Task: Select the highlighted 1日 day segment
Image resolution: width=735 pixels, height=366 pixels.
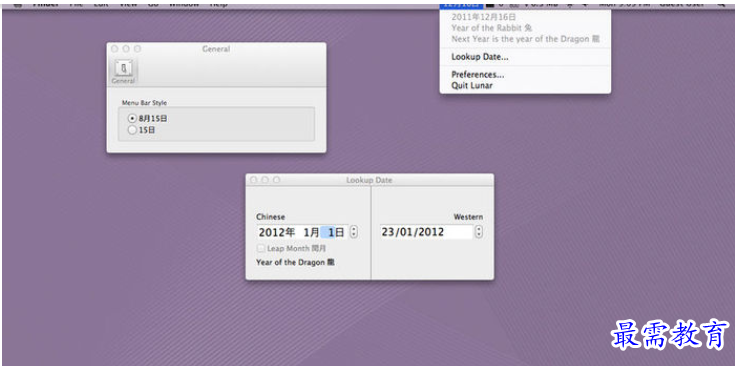Action: pos(334,232)
